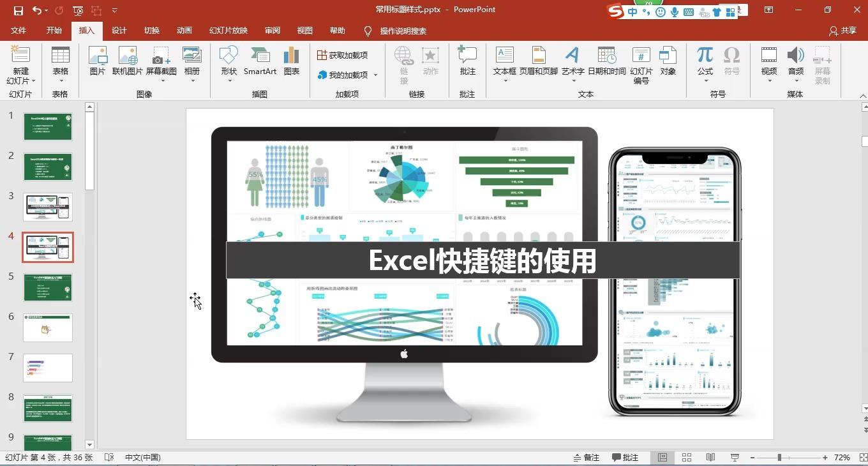The width and height of the screenshot is (868, 466).
Task: Open the Help (帮助) tab
Action: [338, 31]
